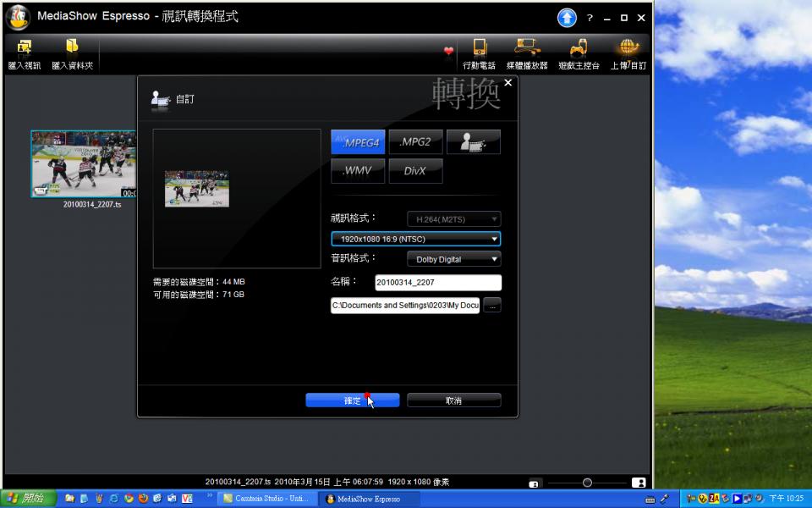Adjust the thumbnail zoom slider knob
The image size is (812, 508).
pos(587,483)
